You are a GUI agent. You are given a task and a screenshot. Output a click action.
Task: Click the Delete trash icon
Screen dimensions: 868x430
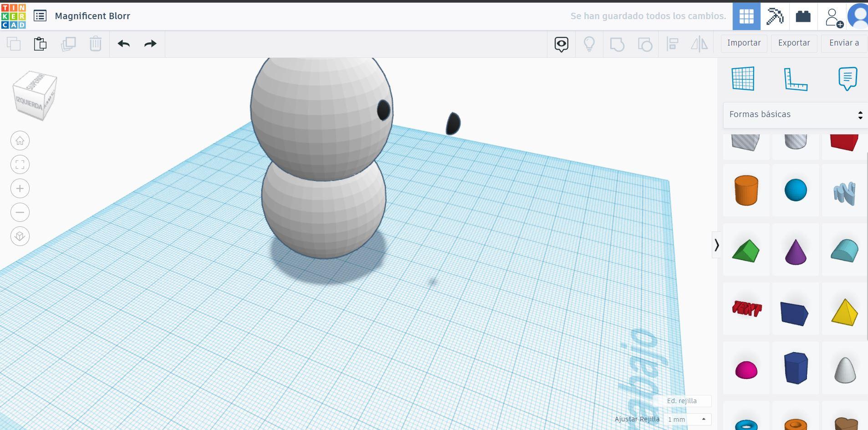95,44
